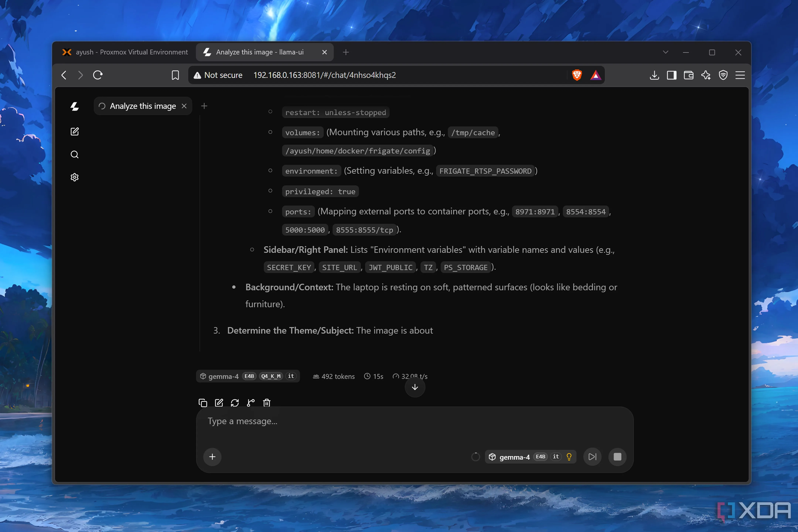Start a new chat with sidebar compose icon
Screen dimensions: 798x532
pyautogui.click(x=75, y=132)
